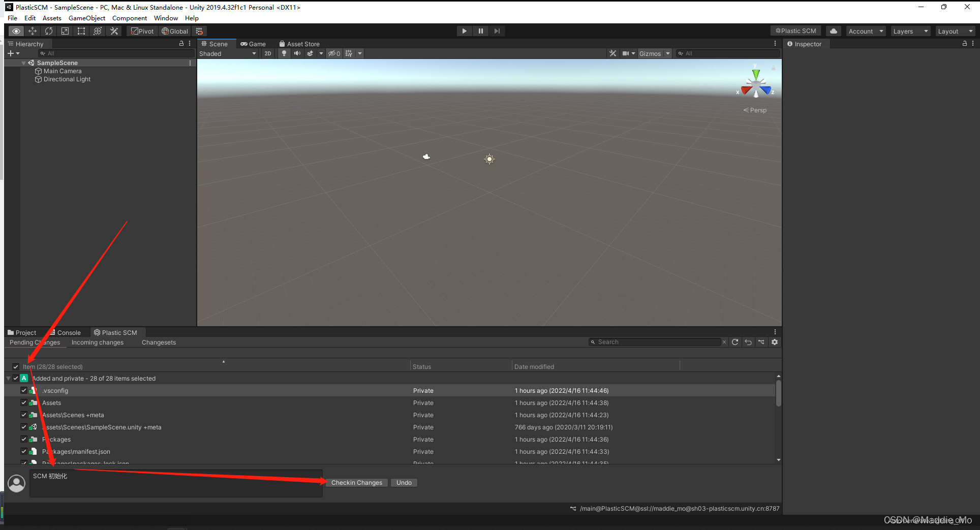Image resolution: width=980 pixels, height=530 pixels.
Task: Open Gizmos dropdown arrow
Action: (668, 53)
